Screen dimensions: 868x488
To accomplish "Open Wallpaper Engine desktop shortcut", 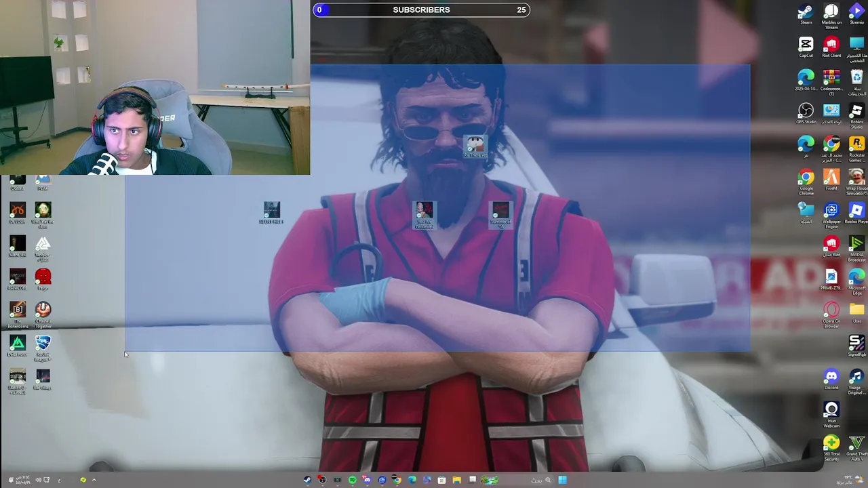I will pos(831,216).
